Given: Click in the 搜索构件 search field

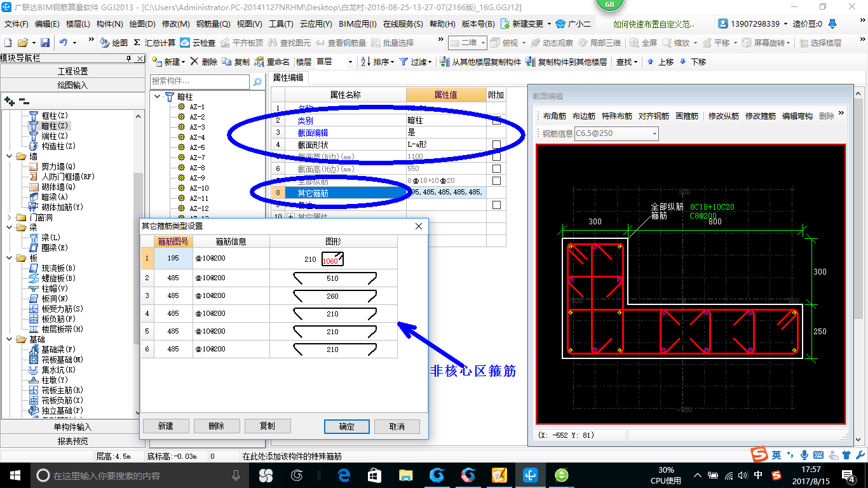Looking at the screenshot, I should click(200, 81).
